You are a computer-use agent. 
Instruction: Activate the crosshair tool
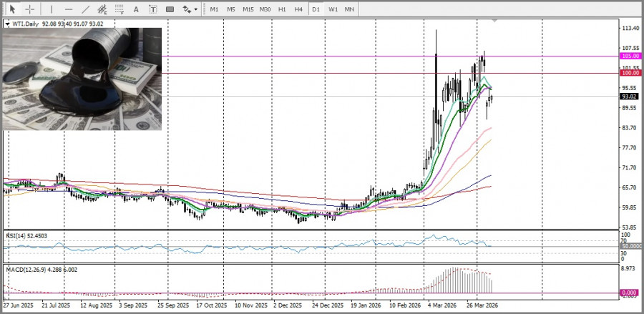pyautogui.click(x=30, y=9)
